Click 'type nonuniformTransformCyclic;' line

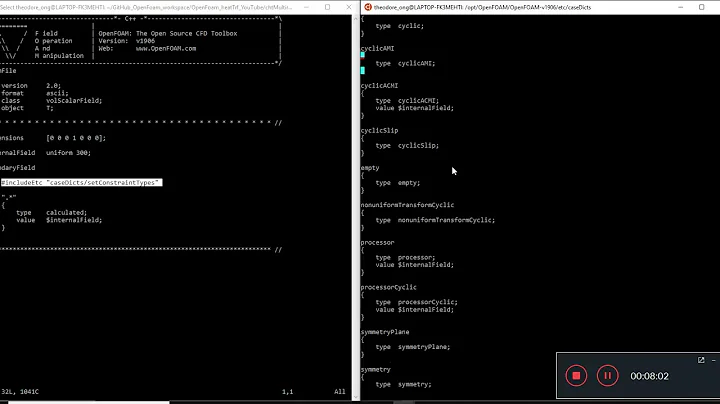pyautogui.click(x=435, y=220)
